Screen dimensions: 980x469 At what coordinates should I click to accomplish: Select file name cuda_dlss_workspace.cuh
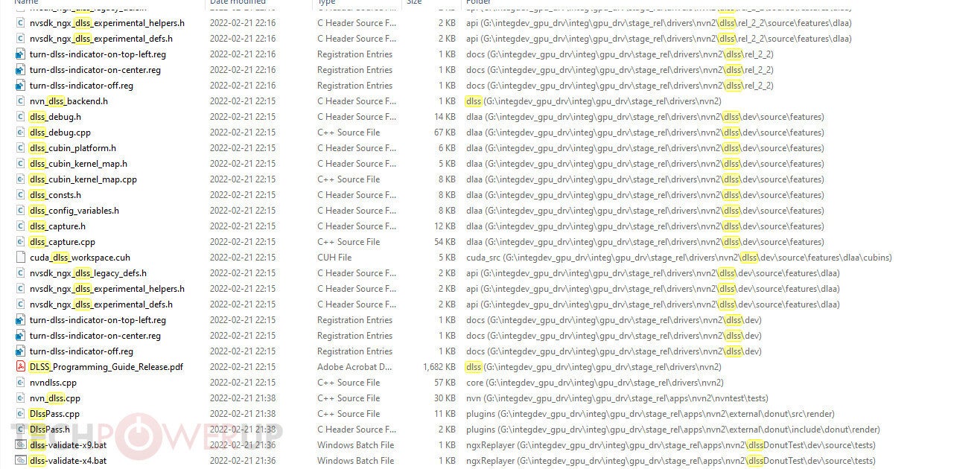(80, 258)
